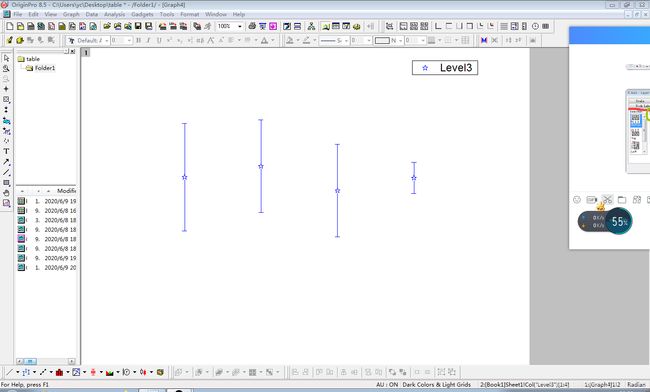Click the Level3 legend box
Screen dimensions: 650x392
point(445,68)
